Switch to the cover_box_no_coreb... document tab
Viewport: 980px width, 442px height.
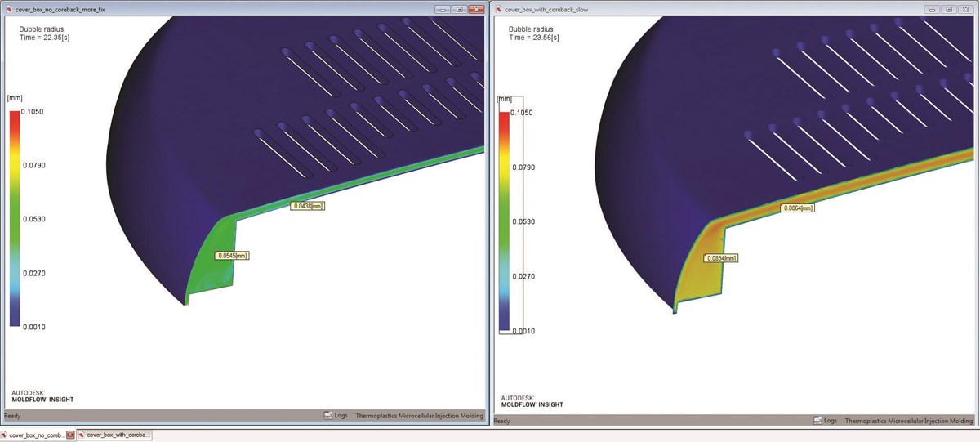point(38,435)
